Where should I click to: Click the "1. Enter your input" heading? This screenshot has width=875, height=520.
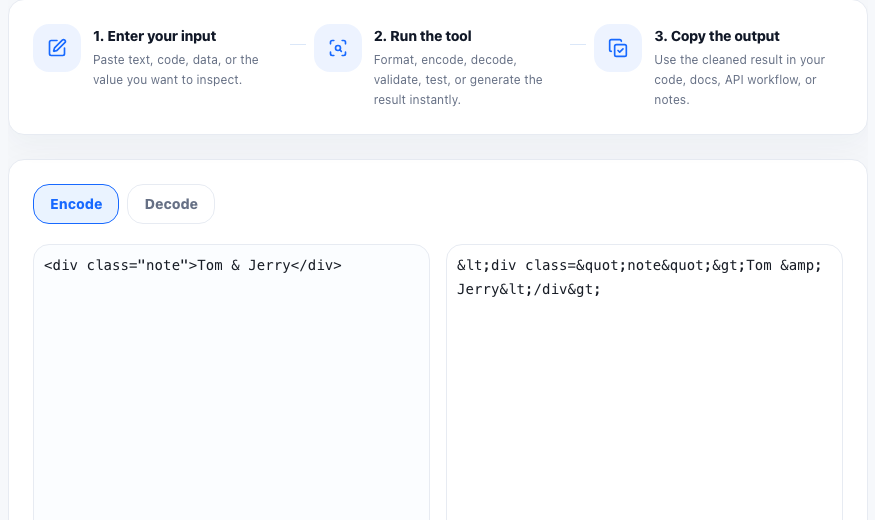click(155, 36)
